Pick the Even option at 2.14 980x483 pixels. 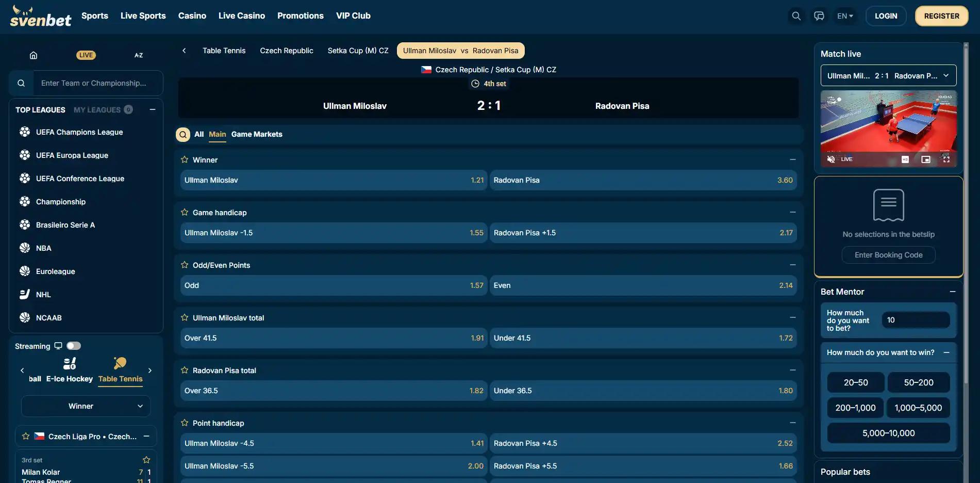coord(643,285)
